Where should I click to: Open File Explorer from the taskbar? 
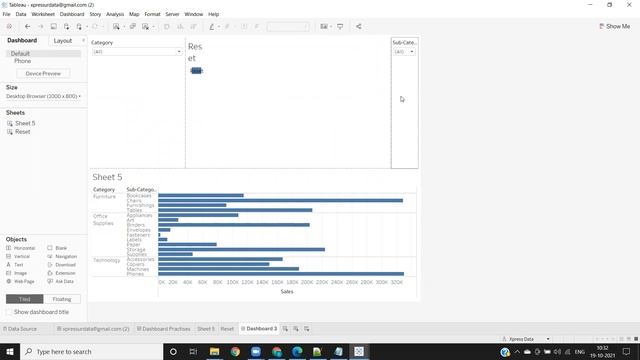(214, 351)
